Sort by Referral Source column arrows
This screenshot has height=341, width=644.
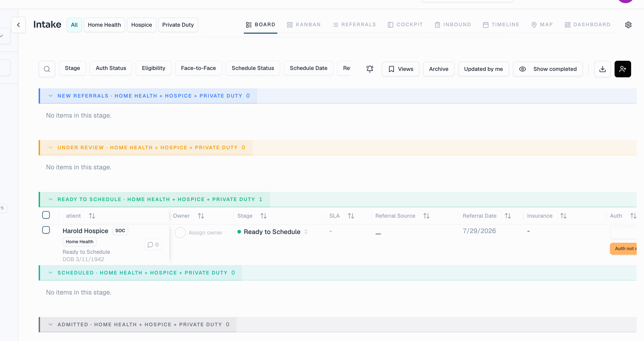pyautogui.click(x=426, y=216)
